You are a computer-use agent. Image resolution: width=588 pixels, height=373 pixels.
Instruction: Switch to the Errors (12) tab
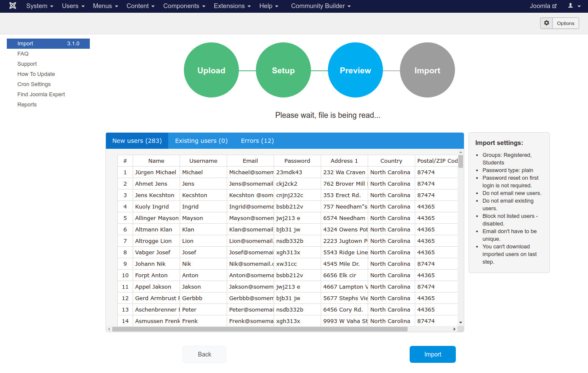pyautogui.click(x=257, y=141)
